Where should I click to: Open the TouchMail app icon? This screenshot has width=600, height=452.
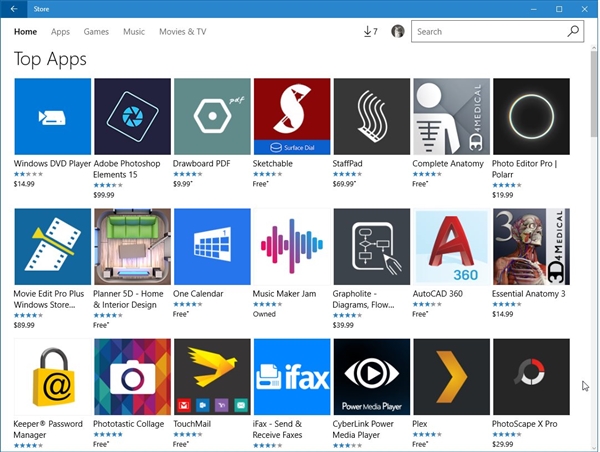pos(212,377)
